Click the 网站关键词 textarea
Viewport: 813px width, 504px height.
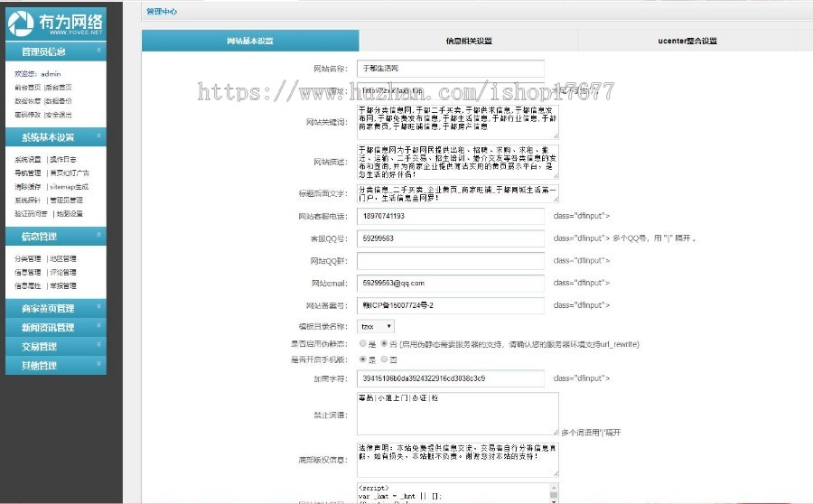pos(458,122)
